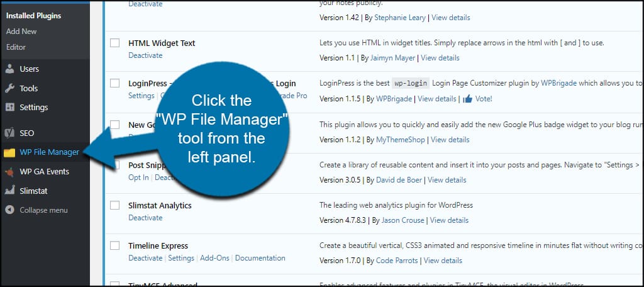Click the HTML Widget Text plugin title
The image size is (644, 287).
162,43
